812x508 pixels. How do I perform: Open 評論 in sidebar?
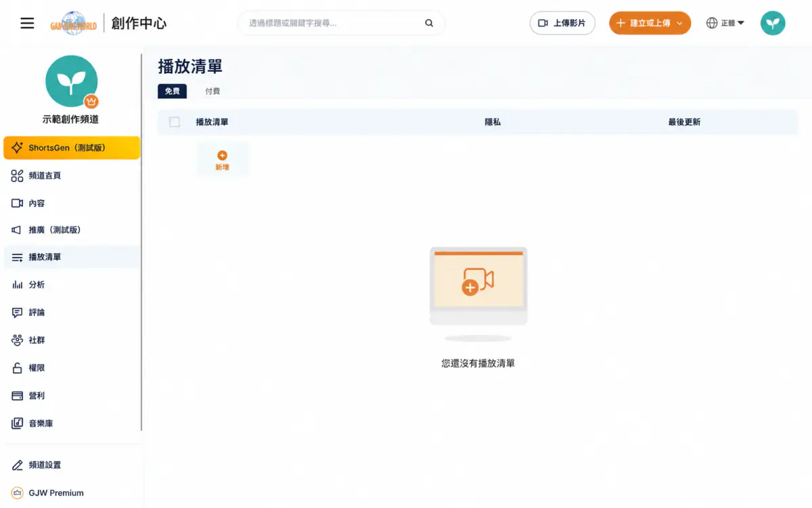point(72,313)
